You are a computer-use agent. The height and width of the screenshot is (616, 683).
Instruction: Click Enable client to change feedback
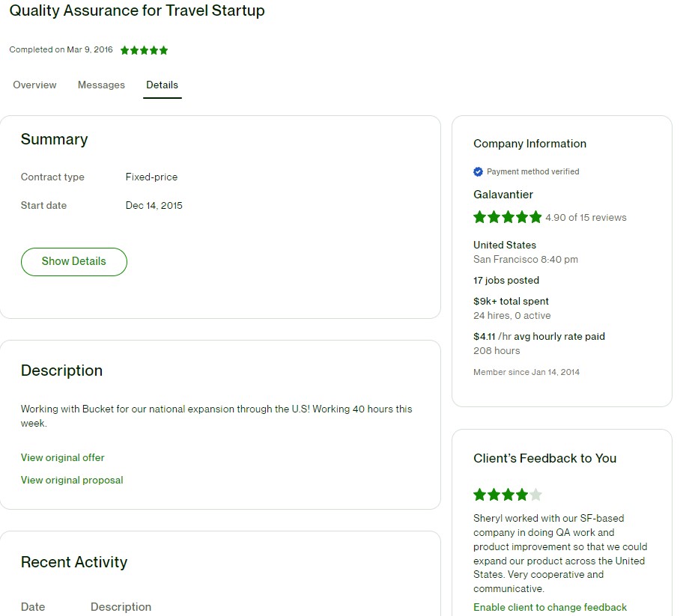pyautogui.click(x=550, y=607)
